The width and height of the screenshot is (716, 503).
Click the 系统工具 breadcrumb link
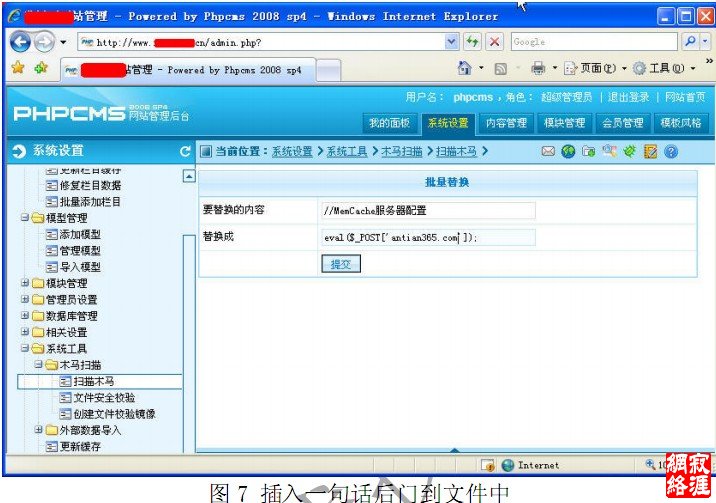(x=347, y=151)
